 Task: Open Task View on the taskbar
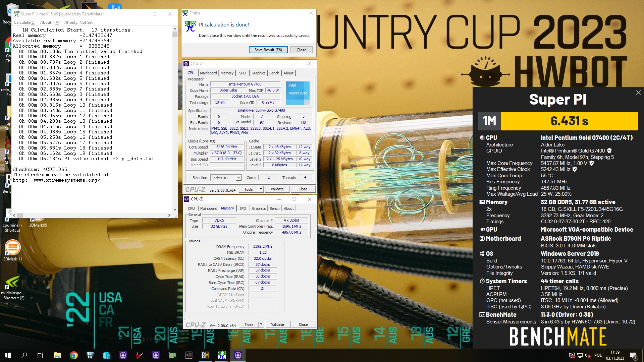(x=40, y=355)
